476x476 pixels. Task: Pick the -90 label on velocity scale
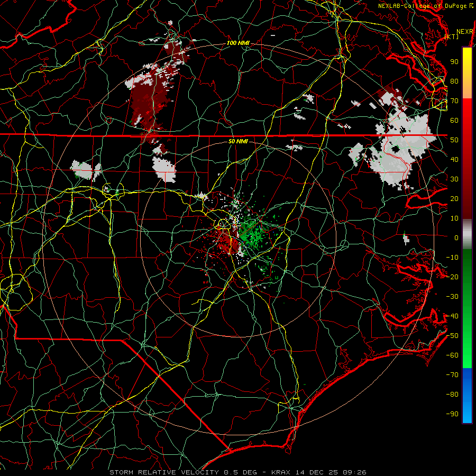coord(452,414)
